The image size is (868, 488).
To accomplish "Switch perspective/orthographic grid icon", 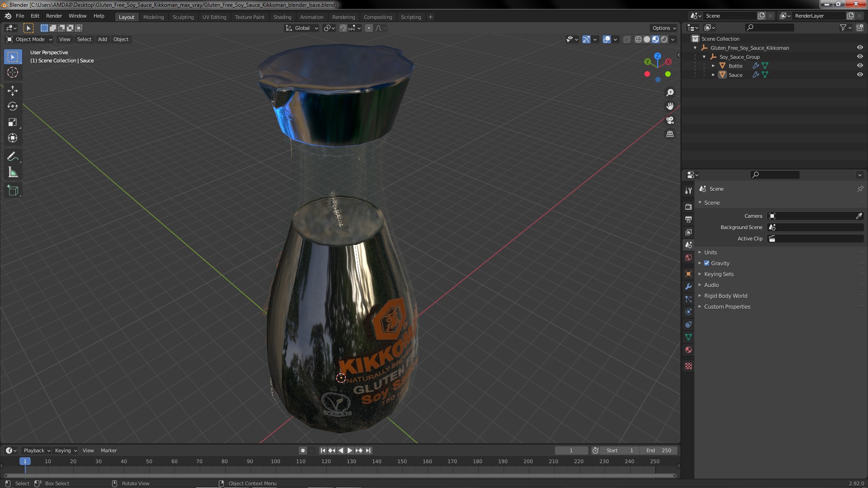I will click(x=670, y=134).
